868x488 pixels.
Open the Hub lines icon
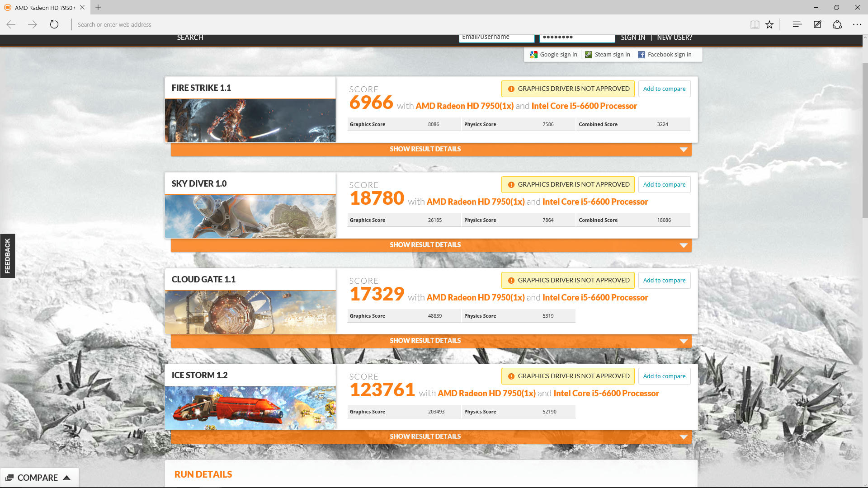(x=797, y=24)
